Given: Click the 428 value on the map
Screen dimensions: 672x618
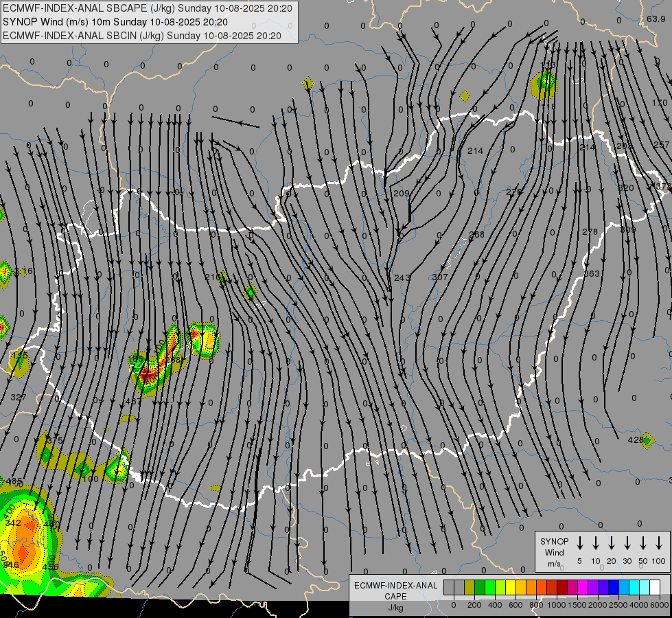Looking at the screenshot, I should (635, 440).
